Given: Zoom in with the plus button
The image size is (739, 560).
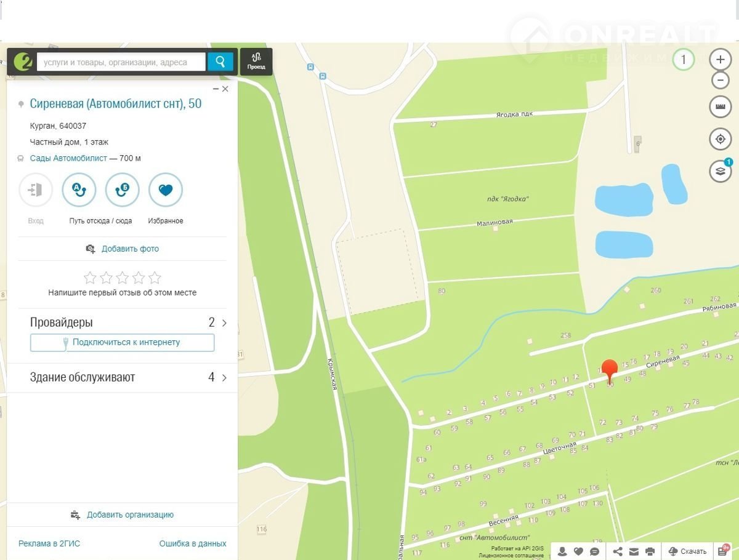Looking at the screenshot, I should click(x=720, y=60).
